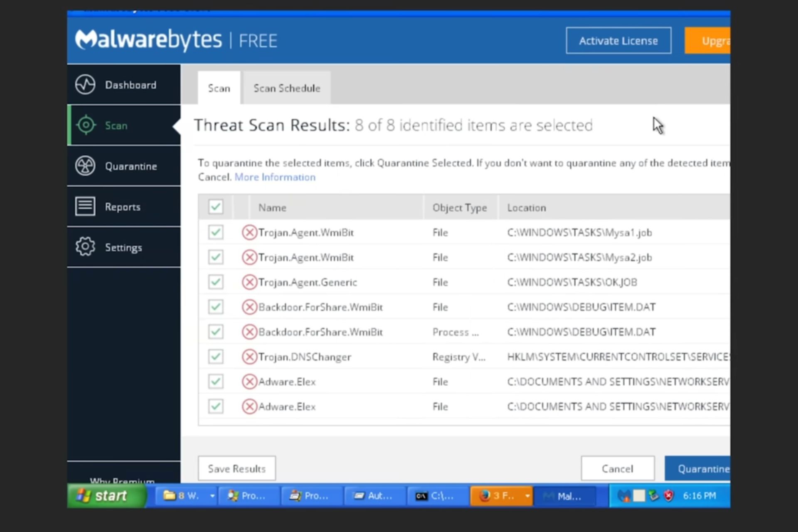Screen dimensions: 798x532
Task: Click the Quarantine Selected button
Action: tap(707, 468)
